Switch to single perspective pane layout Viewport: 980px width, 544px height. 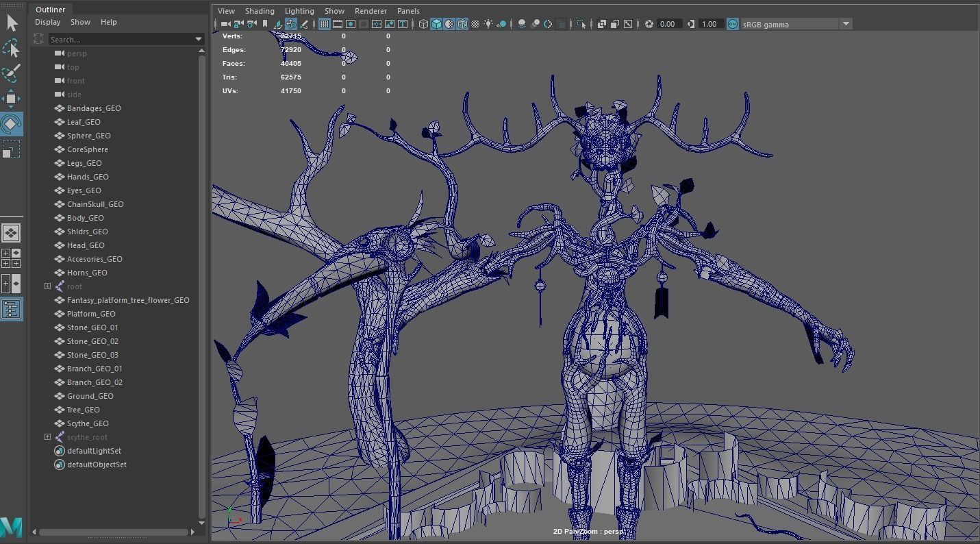pos(11,233)
